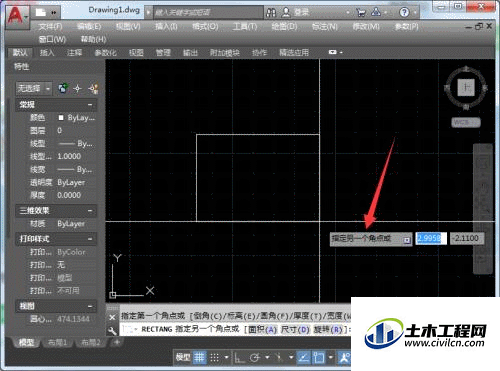Click the search binoculars icon
500x371 pixels.
(x=271, y=13)
